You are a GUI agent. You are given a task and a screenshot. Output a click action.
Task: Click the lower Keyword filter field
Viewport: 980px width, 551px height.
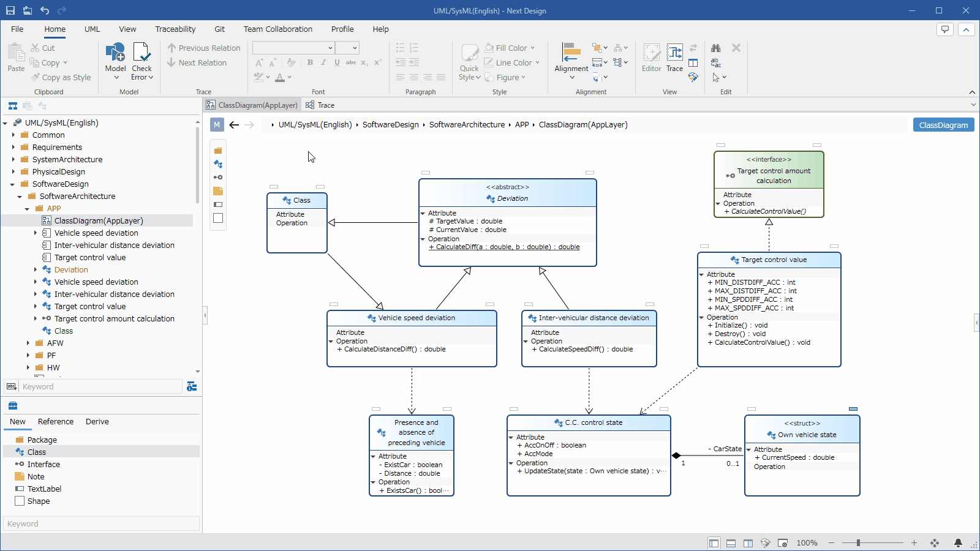coord(101,523)
